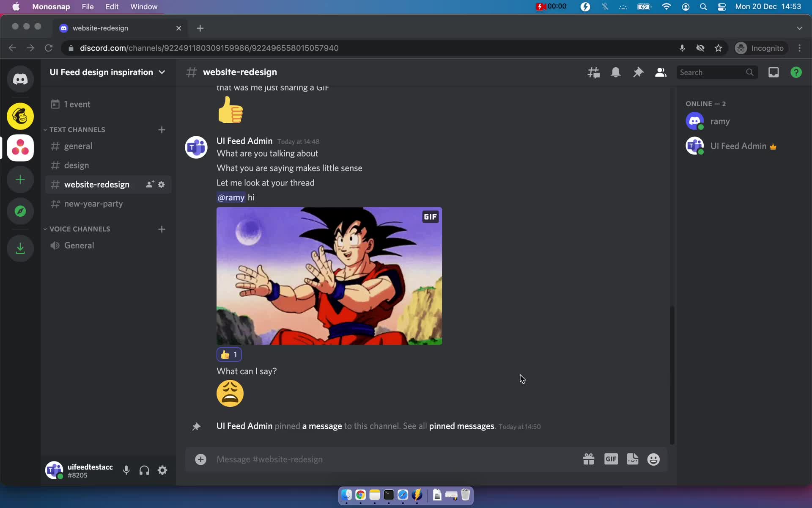The image size is (812, 508).
Task: Open 'pinned messages' link
Action: (x=461, y=426)
